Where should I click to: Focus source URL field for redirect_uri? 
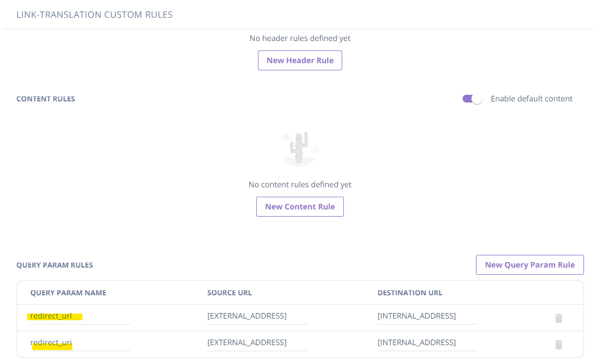click(257, 342)
